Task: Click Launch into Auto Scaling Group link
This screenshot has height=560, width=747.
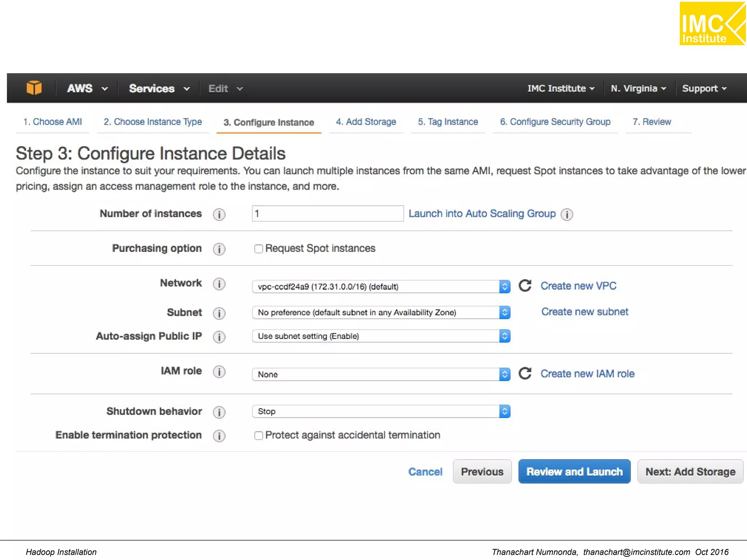Action: point(482,214)
